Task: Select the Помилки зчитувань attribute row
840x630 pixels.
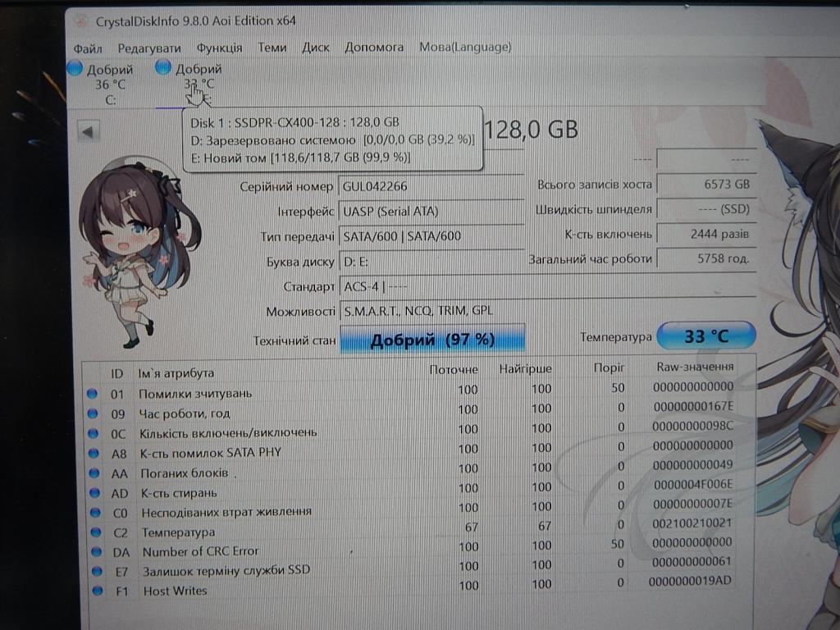Action: [x=418, y=390]
